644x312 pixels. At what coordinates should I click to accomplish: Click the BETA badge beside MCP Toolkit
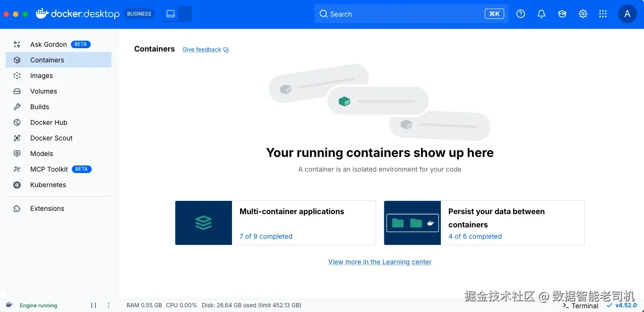click(82, 169)
